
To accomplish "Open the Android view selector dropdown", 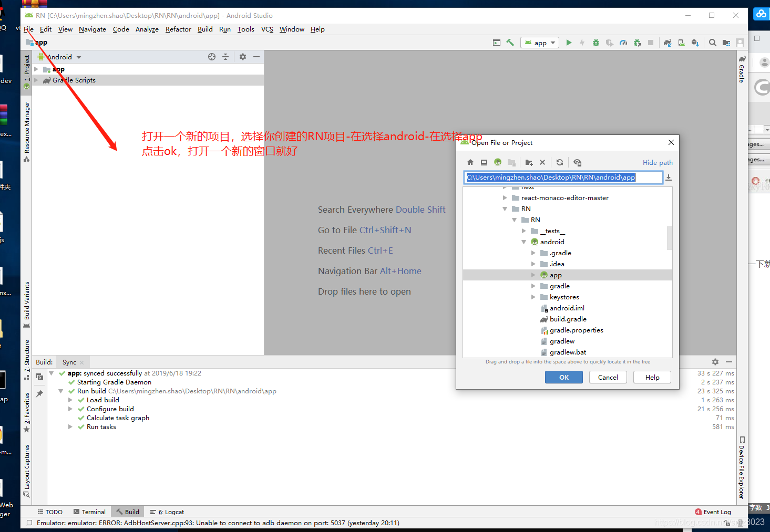I will pos(59,57).
